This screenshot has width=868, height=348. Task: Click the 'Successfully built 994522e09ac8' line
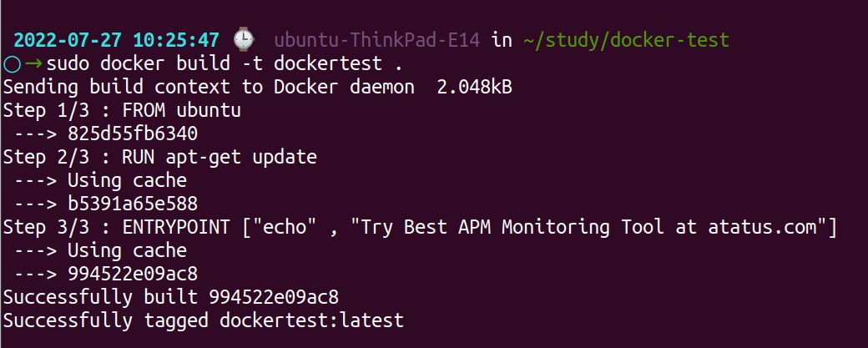(171, 297)
